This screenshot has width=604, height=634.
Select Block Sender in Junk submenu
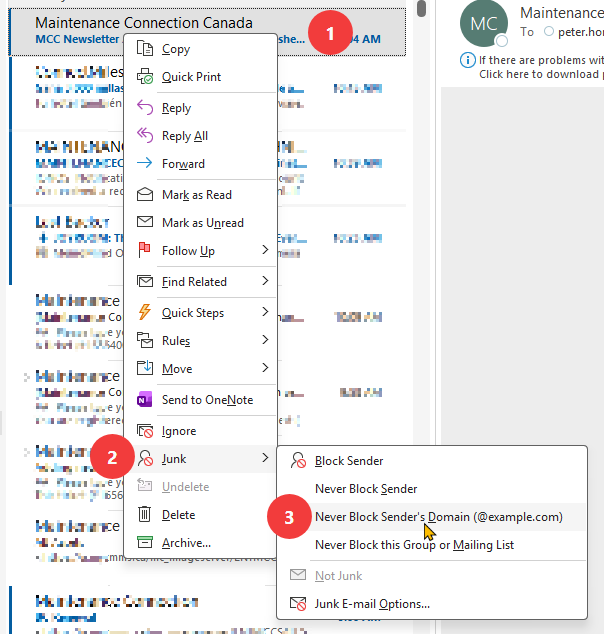tap(432, 461)
